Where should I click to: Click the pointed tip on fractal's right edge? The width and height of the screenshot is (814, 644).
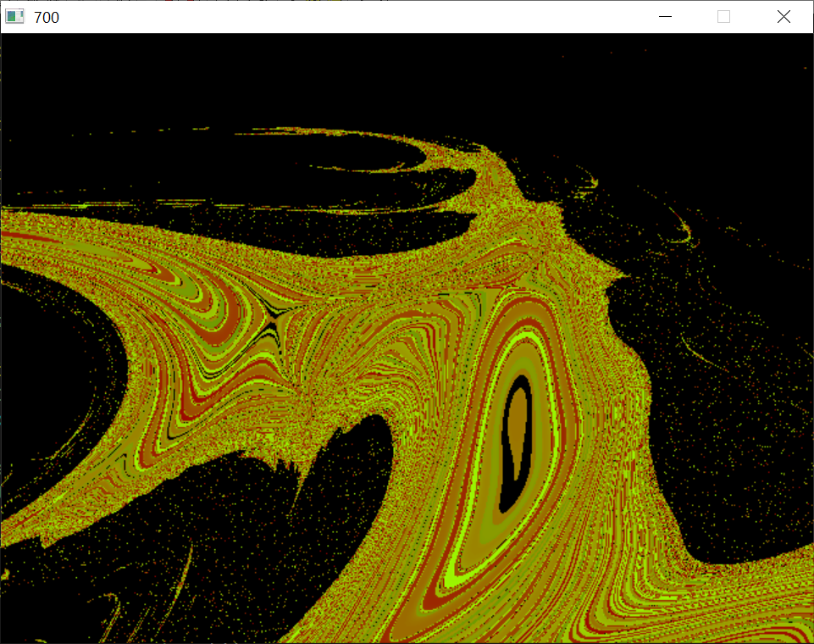click(x=628, y=275)
